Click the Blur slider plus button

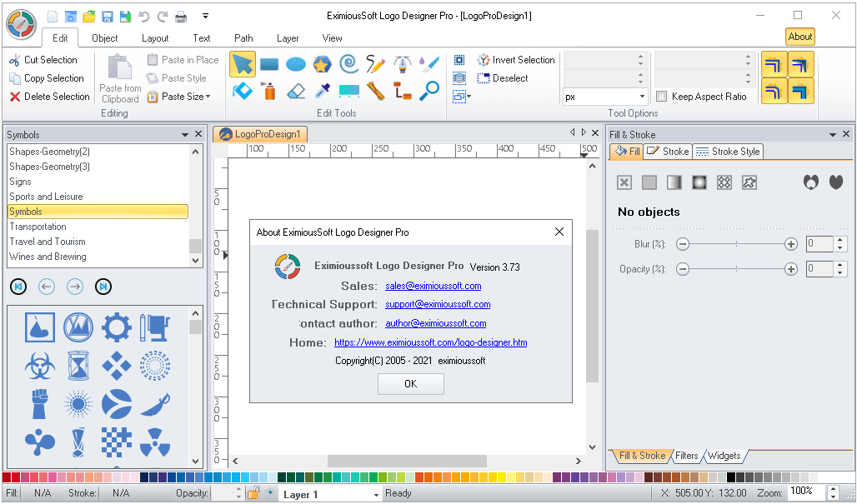[791, 244]
